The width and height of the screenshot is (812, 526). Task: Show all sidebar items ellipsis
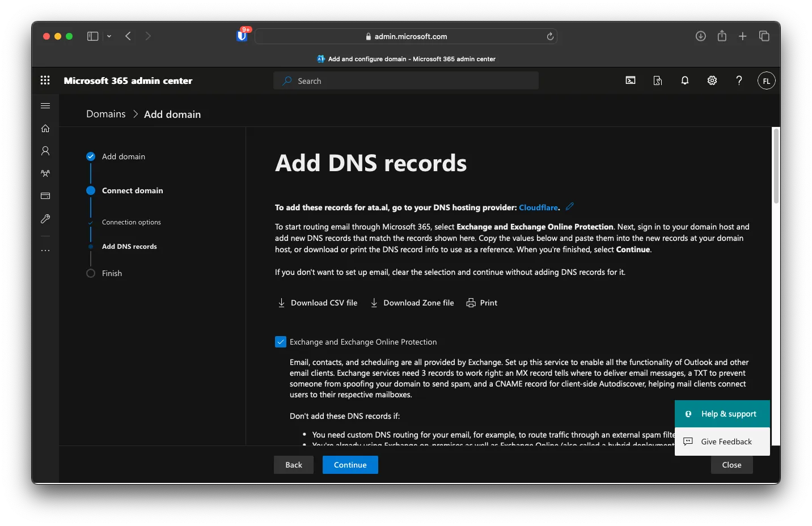tap(45, 251)
